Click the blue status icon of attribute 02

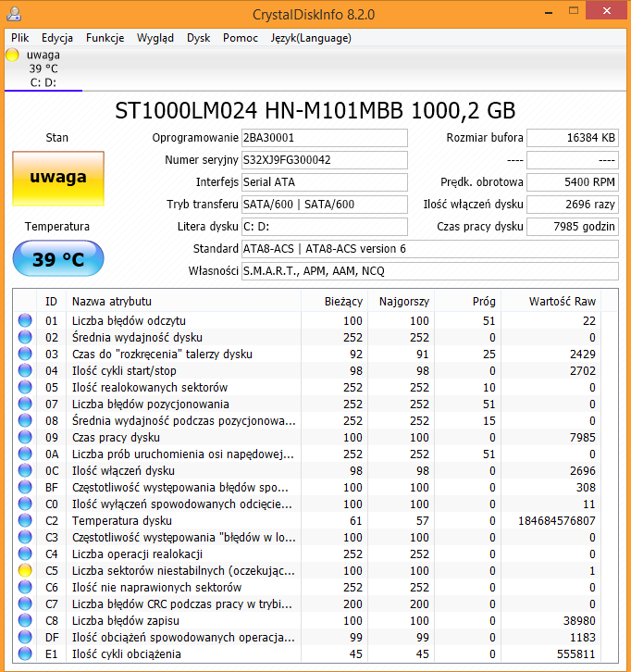(x=25, y=337)
